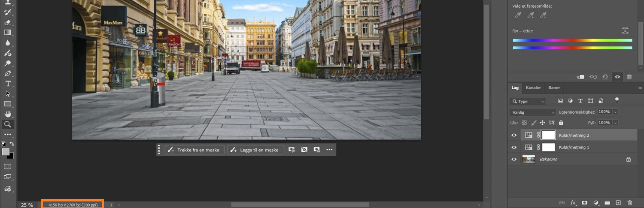Expand the Fyll slider arrow
This screenshot has width=644, height=208.
(x=616, y=123)
